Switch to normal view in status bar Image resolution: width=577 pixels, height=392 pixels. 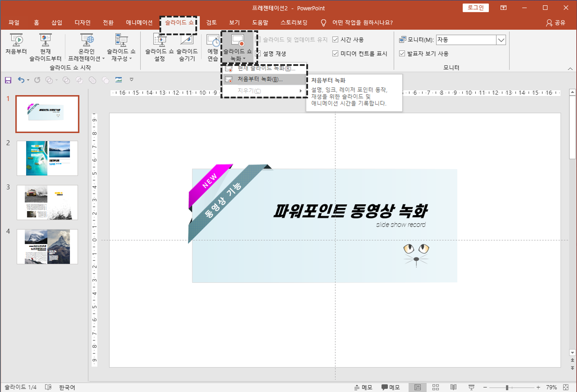point(418,387)
